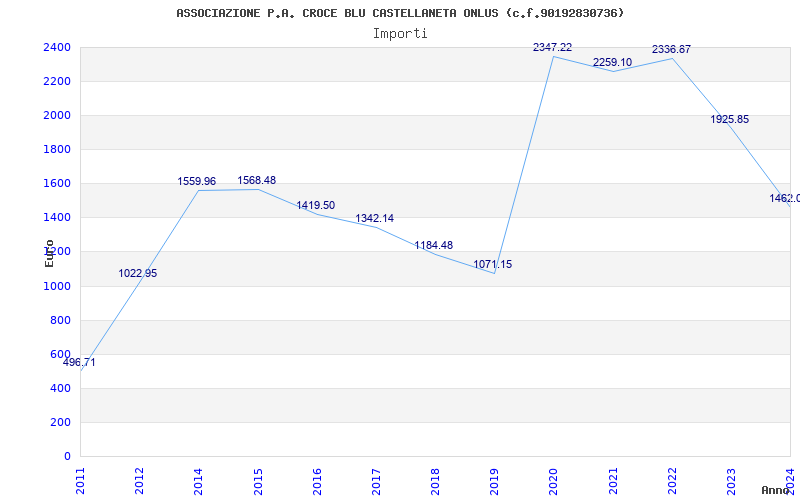Click the 800 y-axis value

tap(61, 320)
